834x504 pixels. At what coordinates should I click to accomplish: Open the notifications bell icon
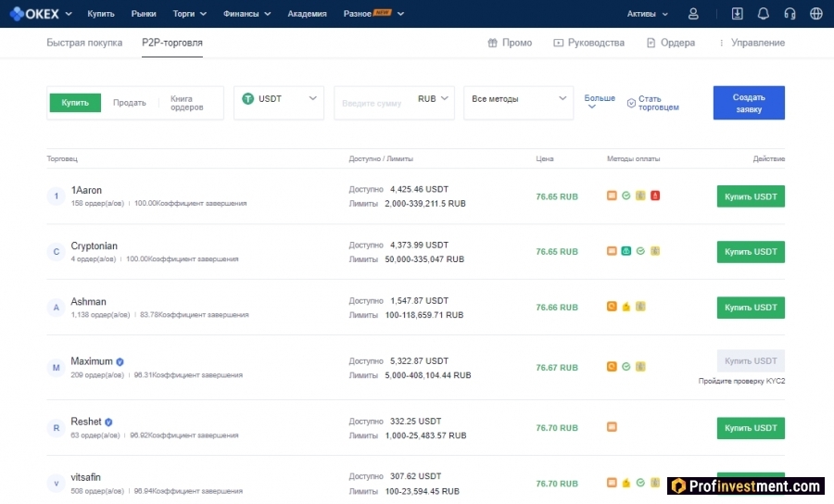coord(764,14)
